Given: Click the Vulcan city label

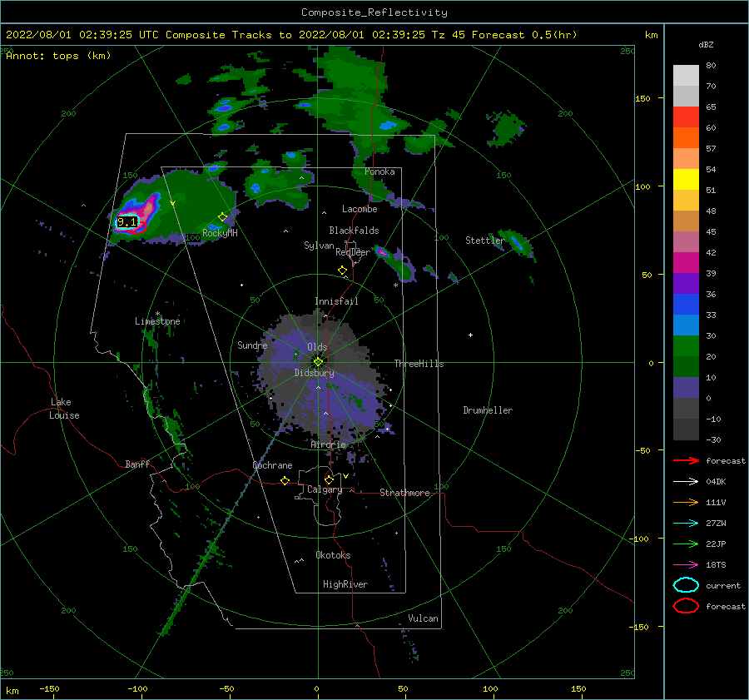Looking at the screenshot, I should [x=423, y=618].
